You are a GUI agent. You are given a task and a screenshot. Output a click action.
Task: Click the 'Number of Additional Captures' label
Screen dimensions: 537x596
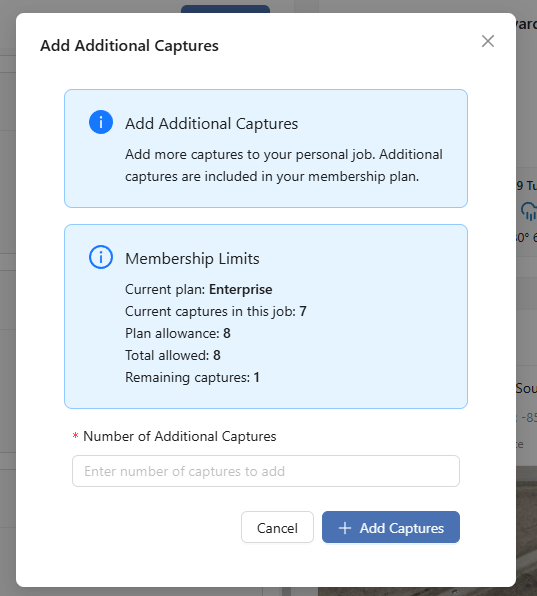179,436
